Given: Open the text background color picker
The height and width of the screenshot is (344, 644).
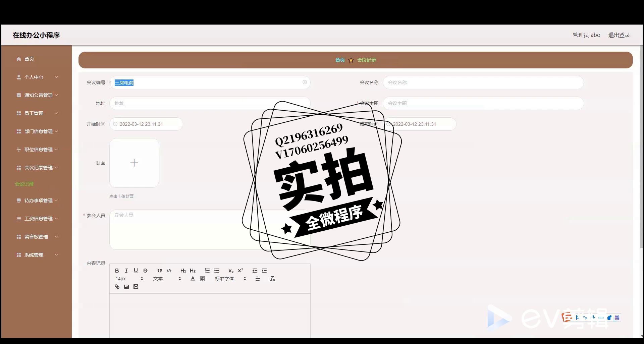Looking at the screenshot, I should click(202, 279).
